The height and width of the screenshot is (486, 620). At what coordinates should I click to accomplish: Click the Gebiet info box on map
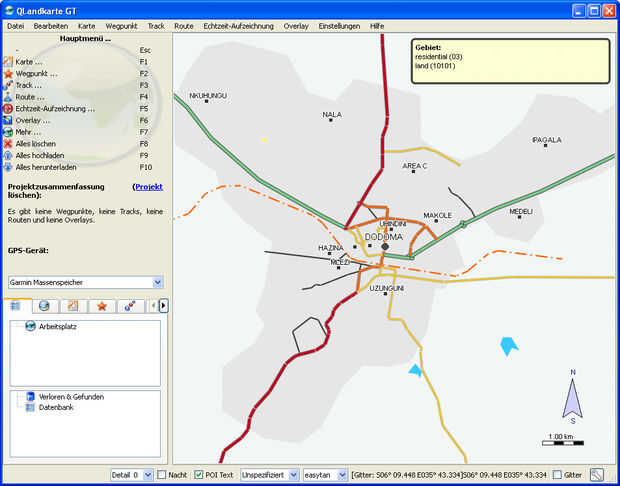point(510,61)
